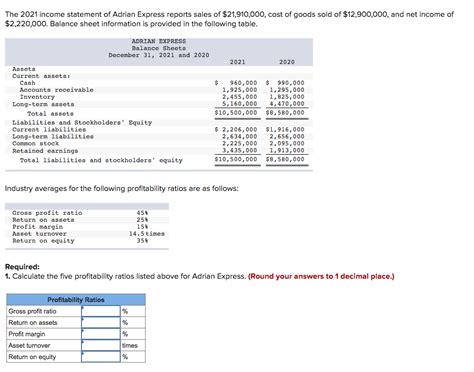The height and width of the screenshot is (372, 474).
Task: Select the 2020 Current liabilities value 1,916,000
Action: pyautogui.click(x=287, y=129)
